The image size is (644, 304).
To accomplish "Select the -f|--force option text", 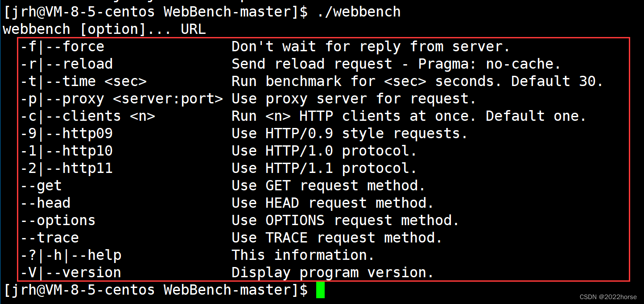I will [62, 46].
